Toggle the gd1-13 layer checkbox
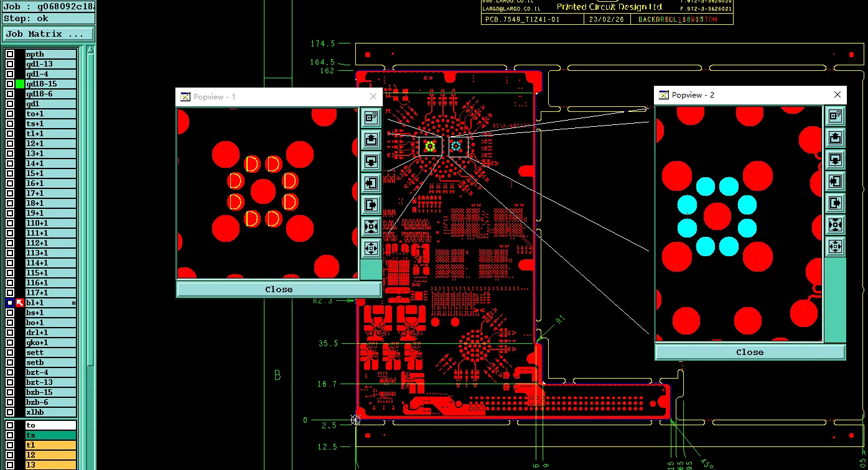The width and height of the screenshot is (868, 470). 10,64
